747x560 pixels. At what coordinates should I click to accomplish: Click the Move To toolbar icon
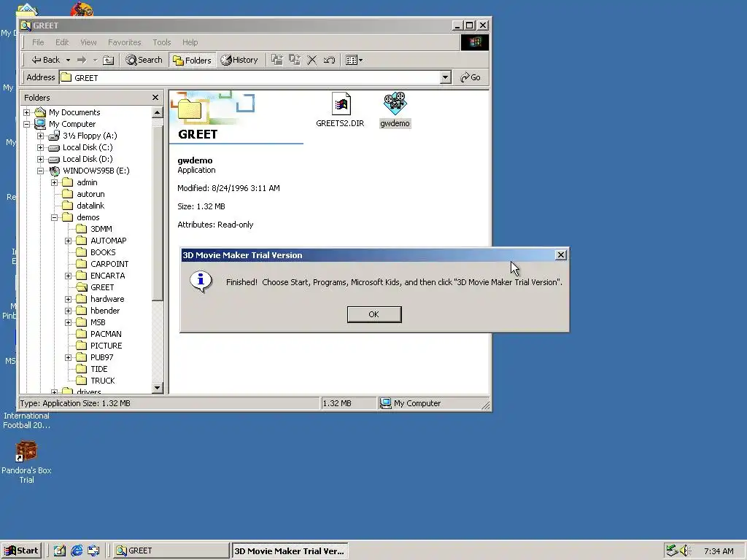point(276,60)
